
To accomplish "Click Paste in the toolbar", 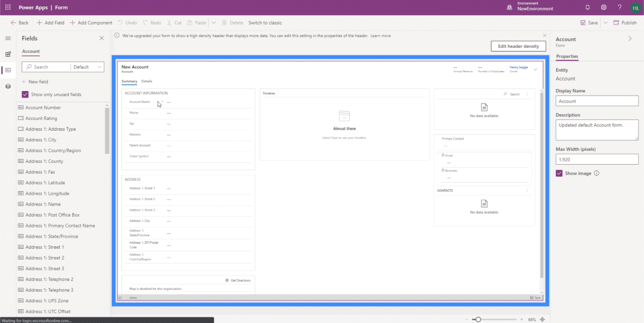I will click(197, 23).
